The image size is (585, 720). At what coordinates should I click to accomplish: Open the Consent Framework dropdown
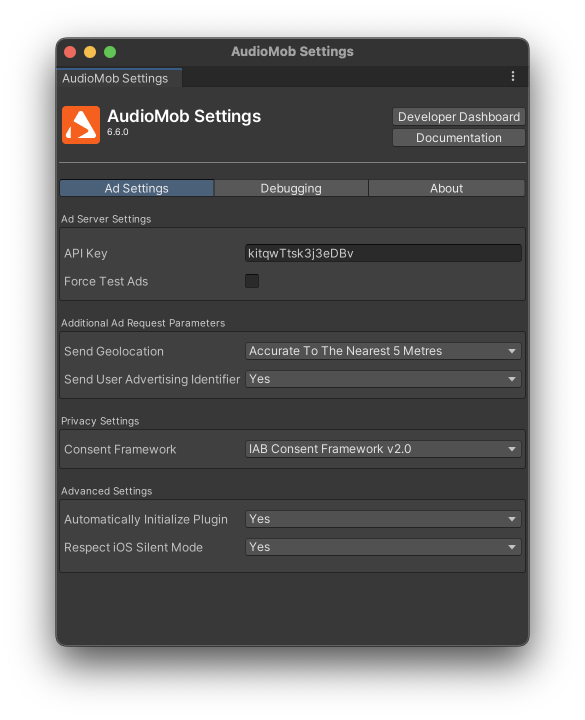tap(383, 449)
